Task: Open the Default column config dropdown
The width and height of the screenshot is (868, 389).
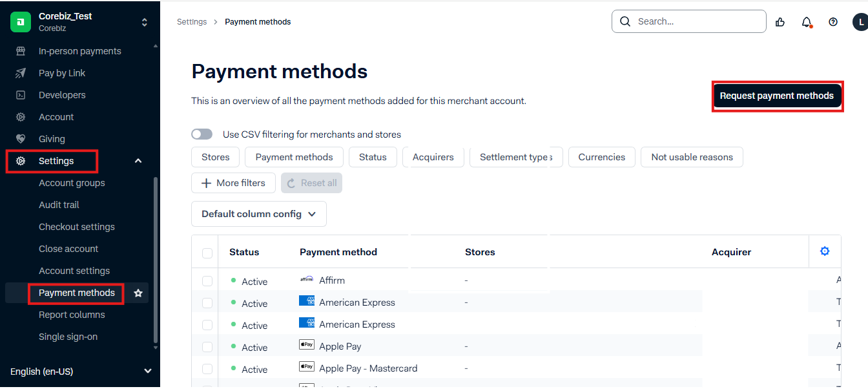Action: [259, 214]
